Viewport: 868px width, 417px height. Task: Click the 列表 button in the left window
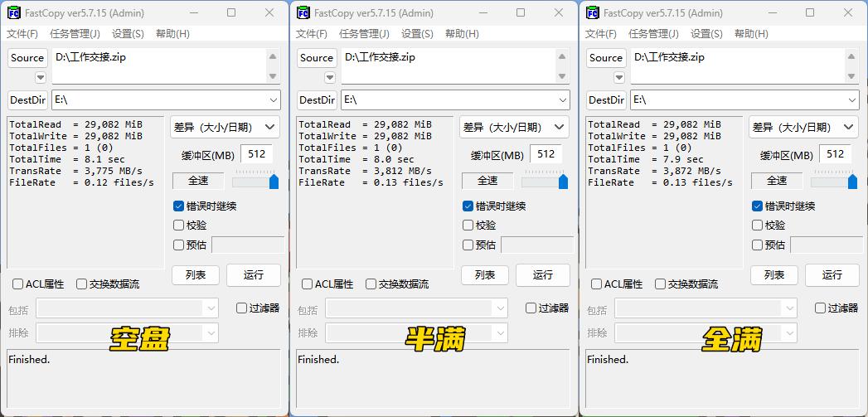coord(196,274)
